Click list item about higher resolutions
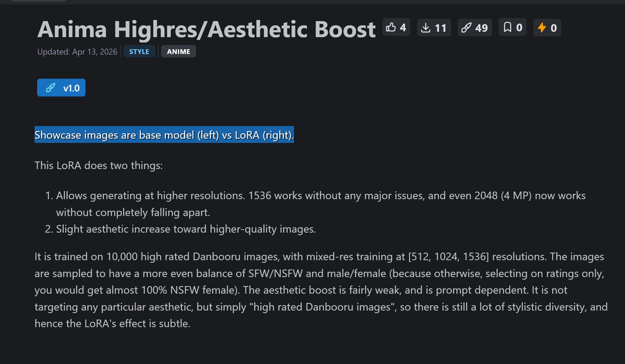 321,196
